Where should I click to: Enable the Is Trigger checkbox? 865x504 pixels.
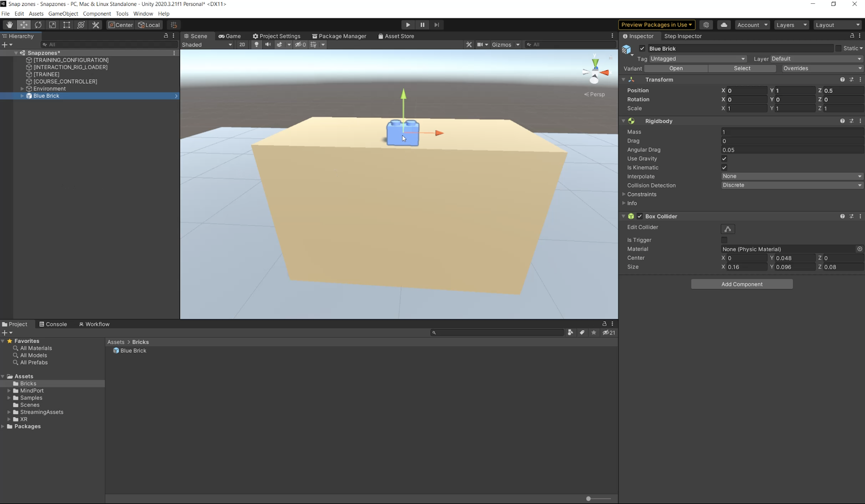tap(724, 240)
